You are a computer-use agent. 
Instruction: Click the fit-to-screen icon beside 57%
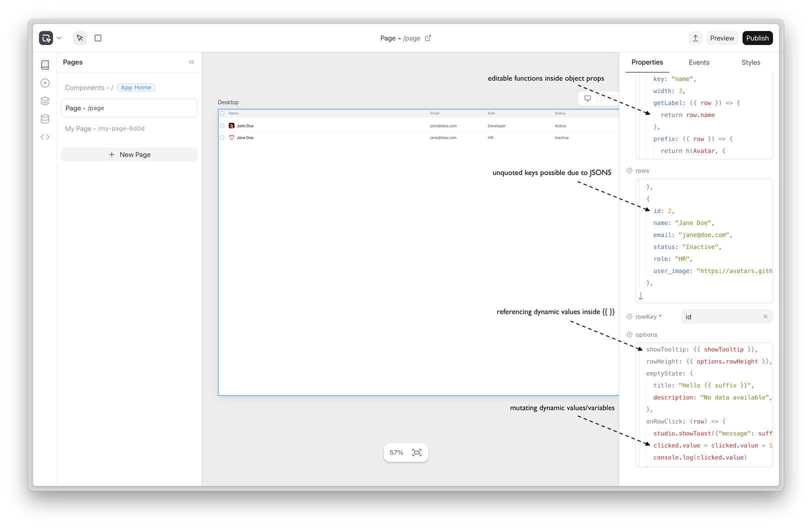point(416,452)
